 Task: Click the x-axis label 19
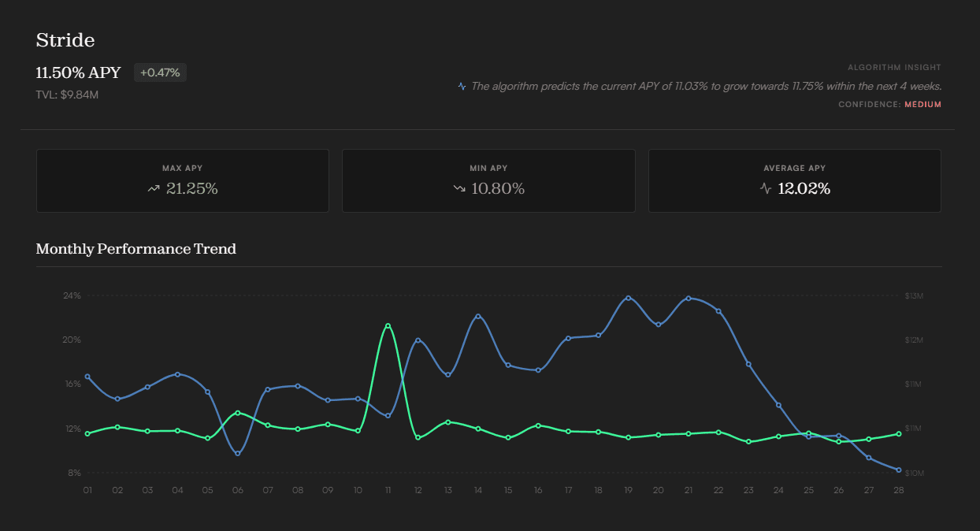coord(628,490)
